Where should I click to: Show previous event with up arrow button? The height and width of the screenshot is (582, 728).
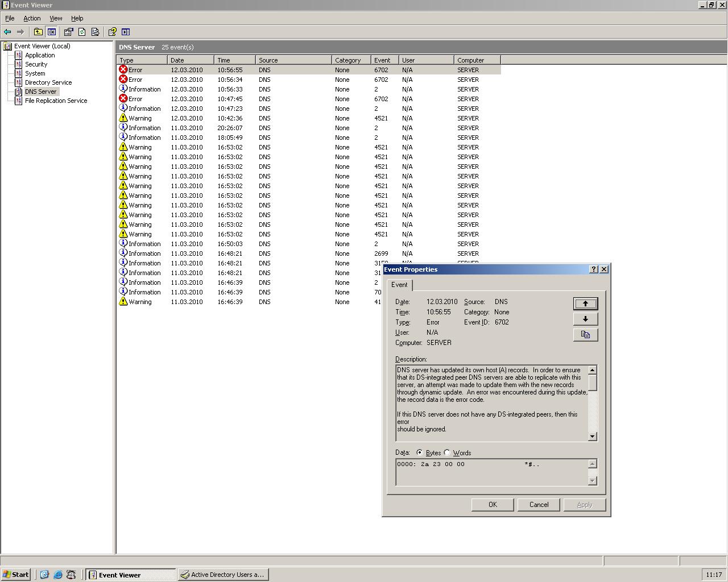click(585, 304)
